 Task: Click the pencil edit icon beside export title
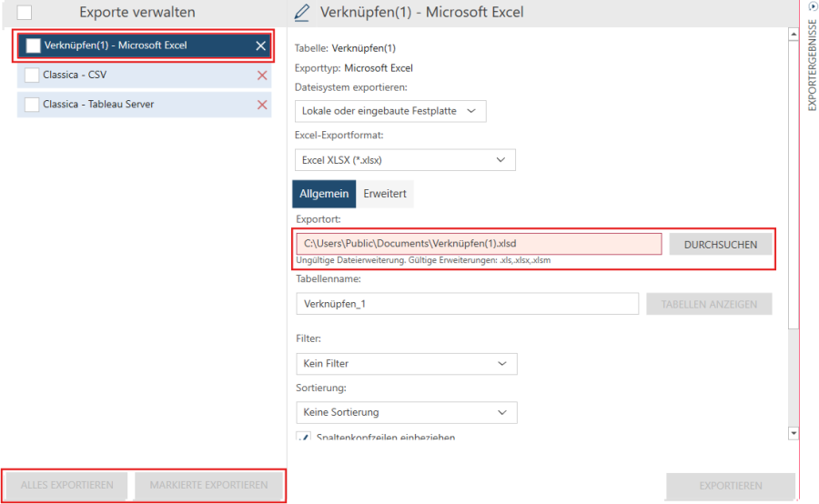pos(303,13)
